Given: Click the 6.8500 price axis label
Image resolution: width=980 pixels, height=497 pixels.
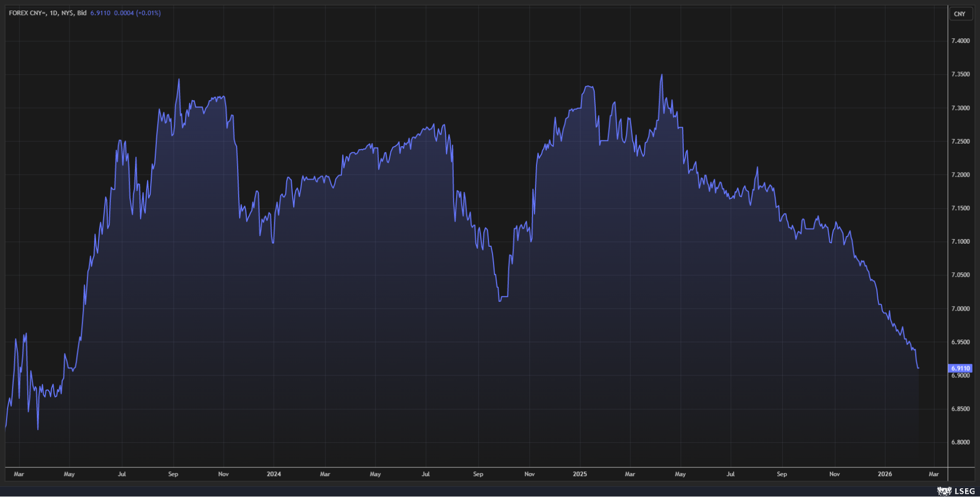Looking at the screenshot, I should point(960,409).
